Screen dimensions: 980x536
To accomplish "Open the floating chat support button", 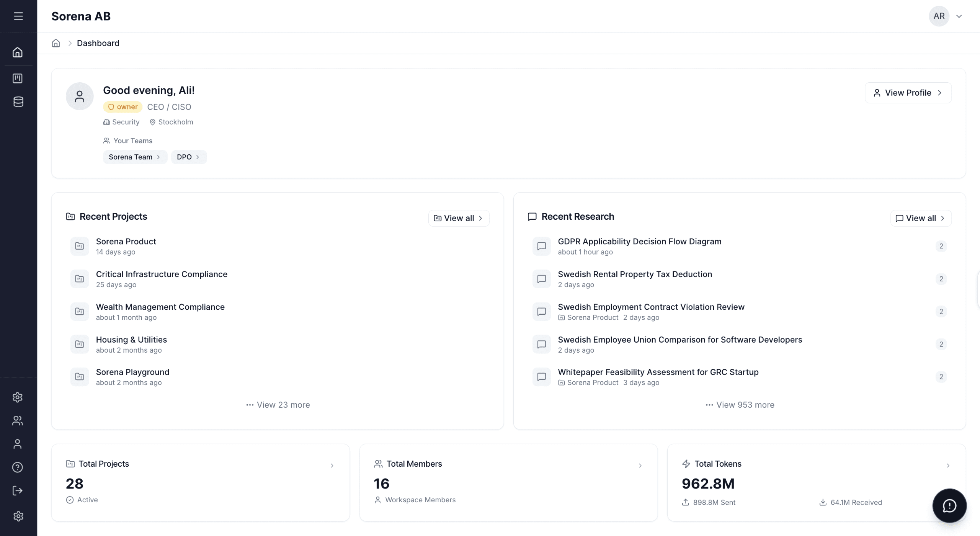I will (949, 505).
